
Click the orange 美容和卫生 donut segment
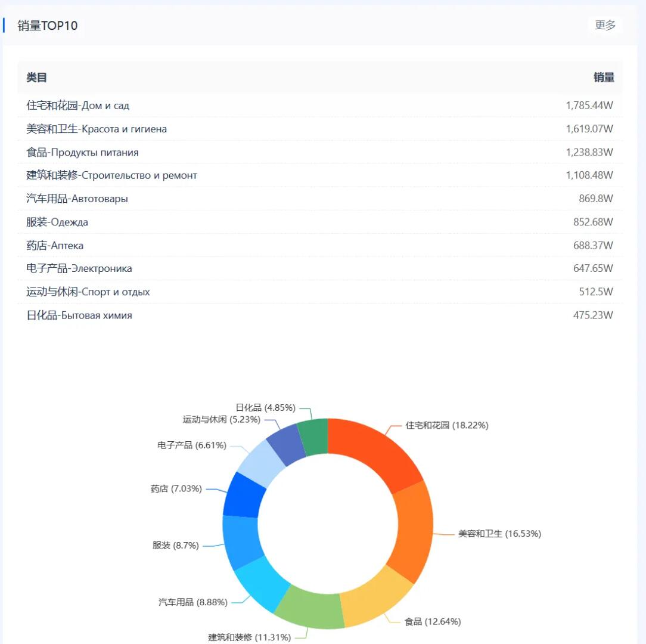click(414, 532)
